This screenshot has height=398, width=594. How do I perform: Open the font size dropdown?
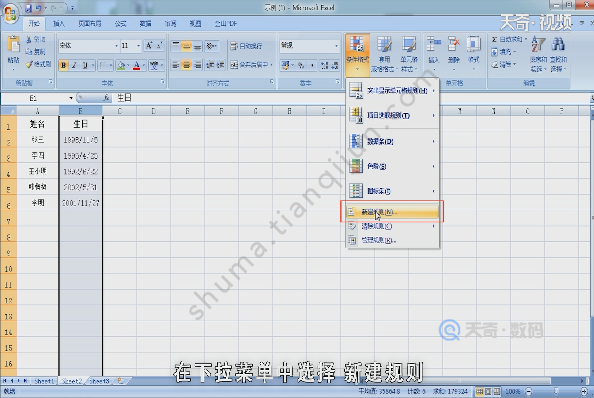138,46
